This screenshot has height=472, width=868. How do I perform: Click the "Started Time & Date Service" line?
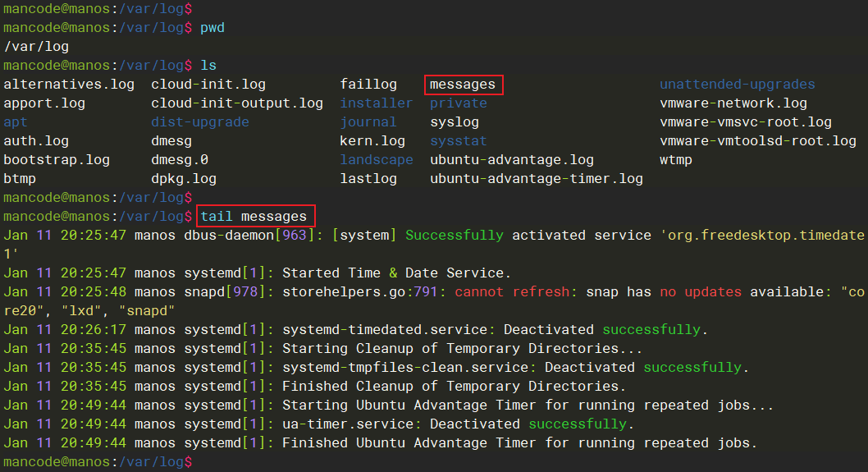396,273
